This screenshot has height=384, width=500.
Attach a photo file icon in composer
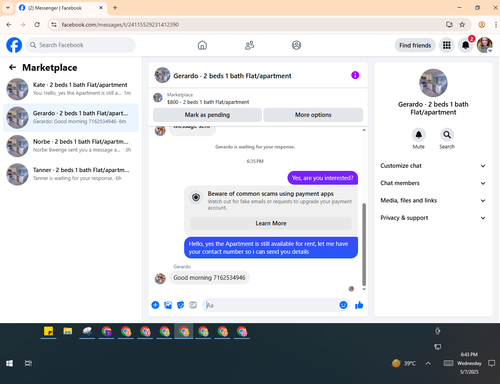[168, 305]
